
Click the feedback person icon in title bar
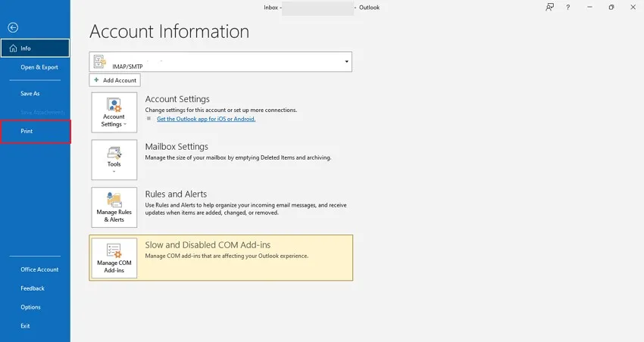(549, 8)
